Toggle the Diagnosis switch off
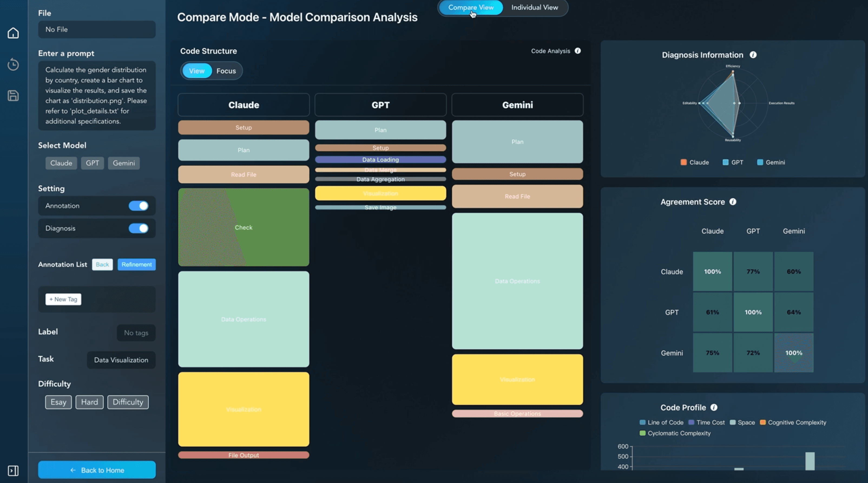This screenshot has height=483, width=868. [x=139, y=228]
